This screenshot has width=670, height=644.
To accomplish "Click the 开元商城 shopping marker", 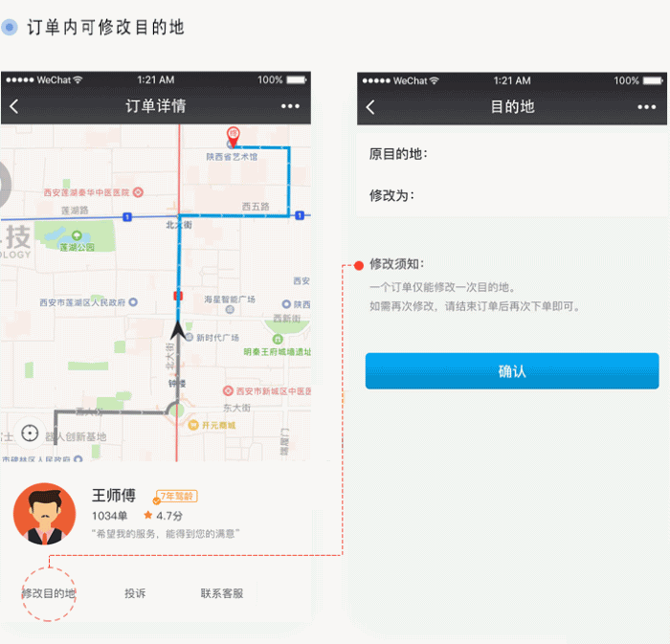I will [x=193, y=425].
